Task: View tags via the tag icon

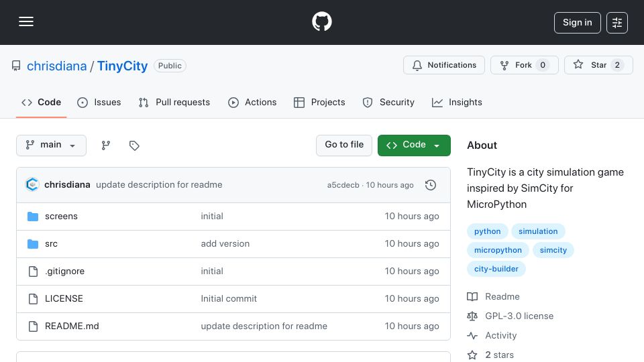Action: coord(134,145)
